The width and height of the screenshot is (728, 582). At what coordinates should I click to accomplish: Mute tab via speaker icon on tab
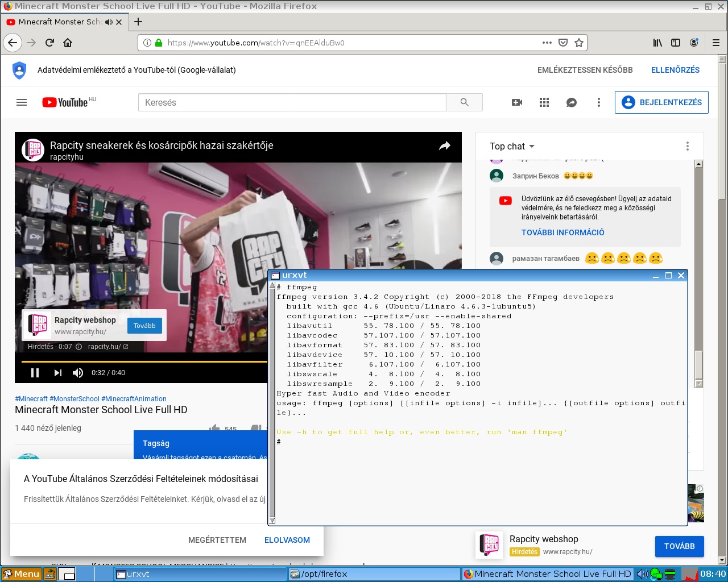point(109,22)
